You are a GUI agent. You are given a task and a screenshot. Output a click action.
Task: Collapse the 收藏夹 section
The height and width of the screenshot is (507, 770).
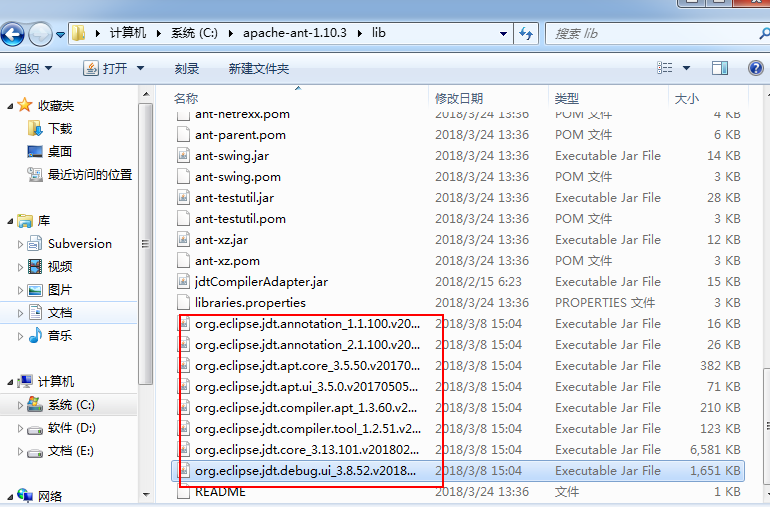[10, 106]
